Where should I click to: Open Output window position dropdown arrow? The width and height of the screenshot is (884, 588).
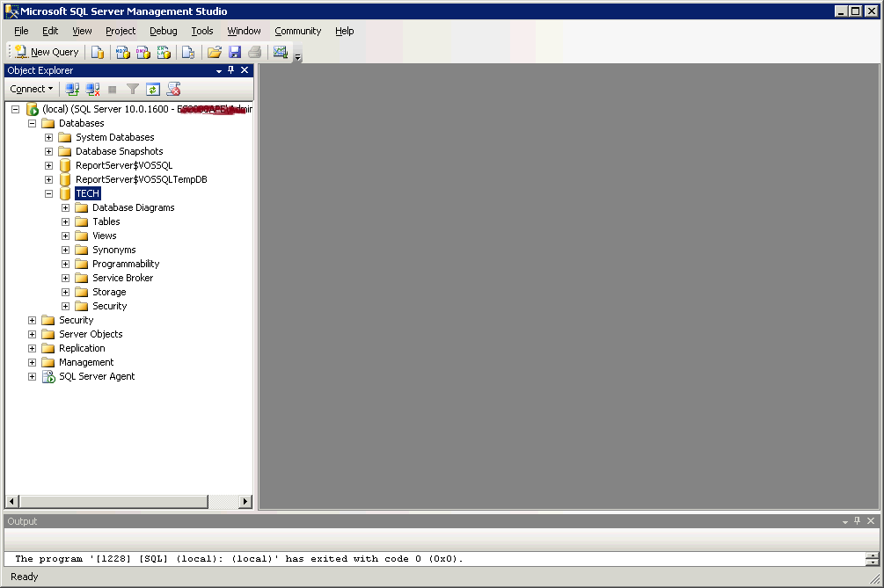tap(845, 522)
